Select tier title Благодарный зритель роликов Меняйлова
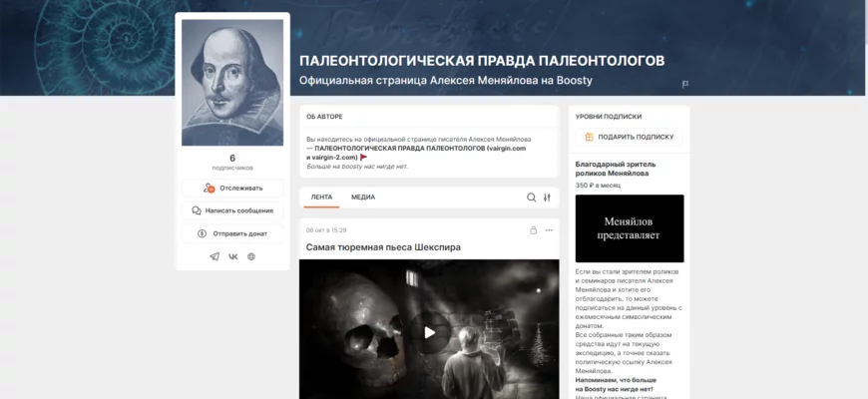This screenshot has width=868, height=399. [616, 169]
